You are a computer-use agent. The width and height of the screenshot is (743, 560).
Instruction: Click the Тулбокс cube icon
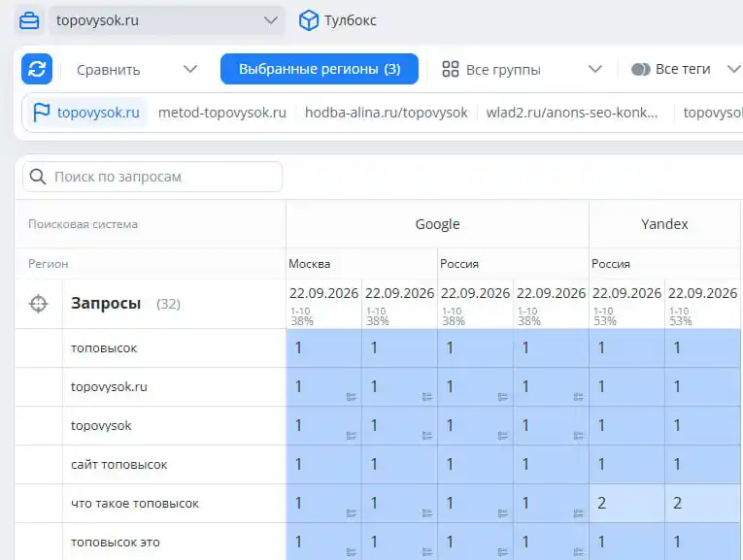click(x=309, y=20)
